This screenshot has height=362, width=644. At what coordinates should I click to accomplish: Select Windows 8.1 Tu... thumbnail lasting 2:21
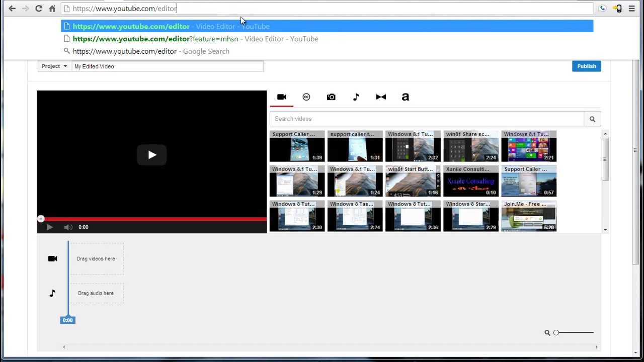(529, 146)
